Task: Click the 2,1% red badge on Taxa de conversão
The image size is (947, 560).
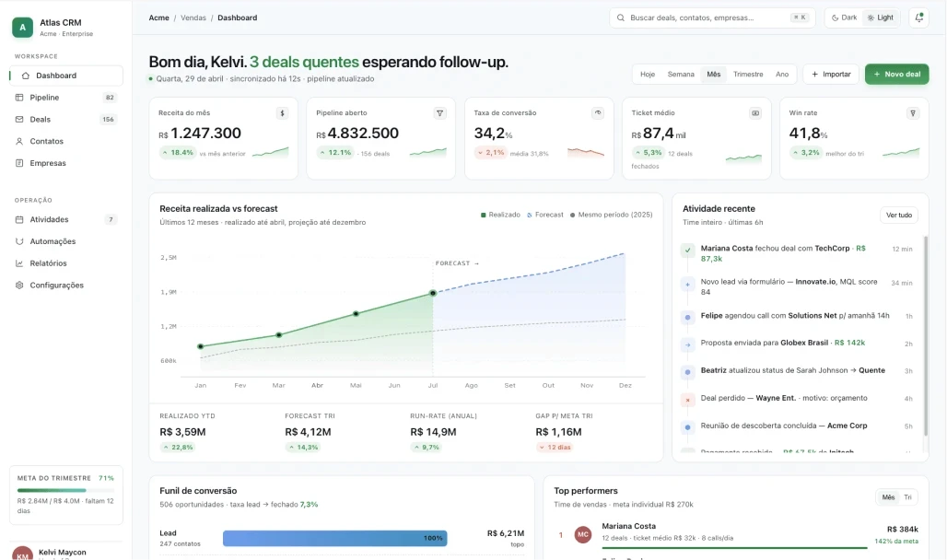Action: 491,153
